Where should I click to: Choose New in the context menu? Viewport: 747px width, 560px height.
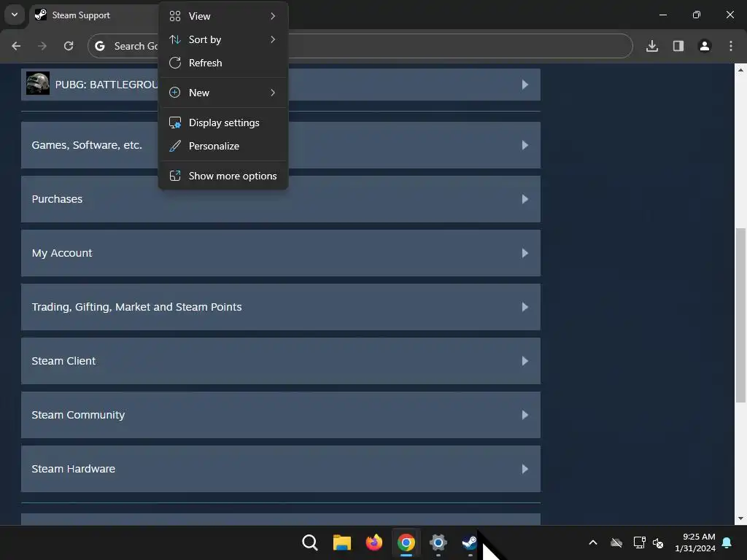pyautogui.click(x=223, y=93)
